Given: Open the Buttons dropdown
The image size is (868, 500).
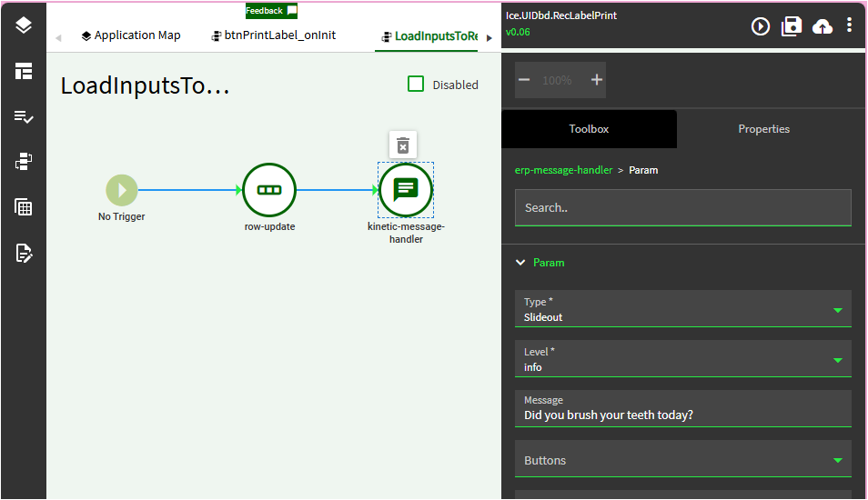Looking at the screenshot, I should tap(683, 458).
